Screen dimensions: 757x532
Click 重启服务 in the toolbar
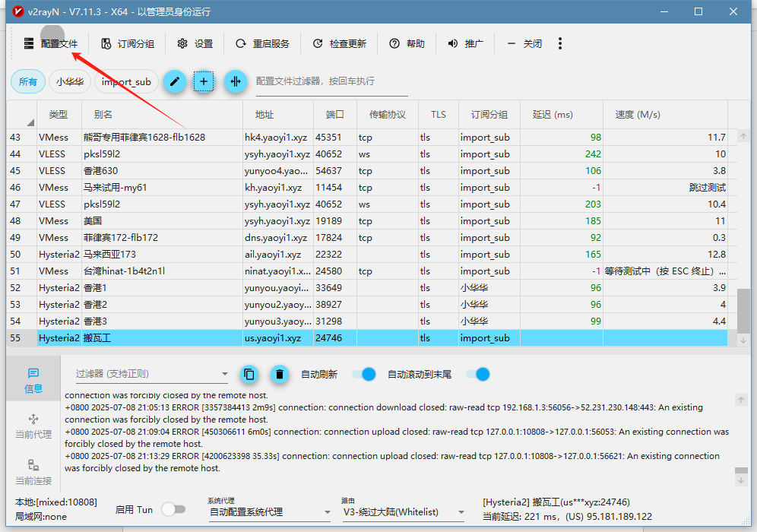pos(262,44)
